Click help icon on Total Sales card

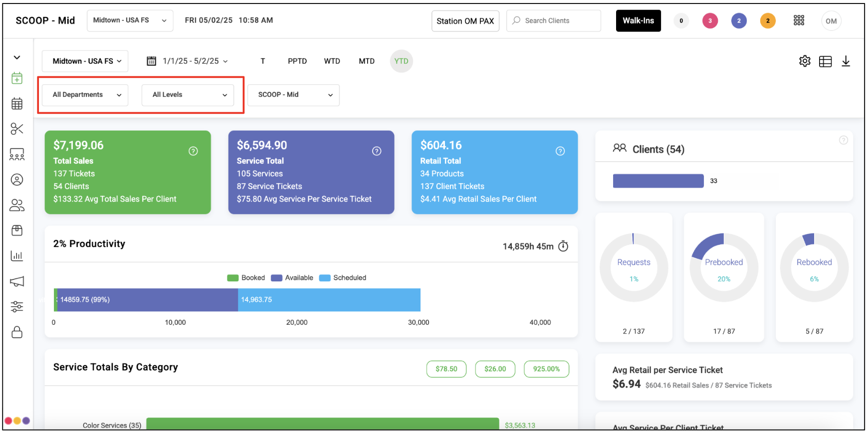(193, 151)
